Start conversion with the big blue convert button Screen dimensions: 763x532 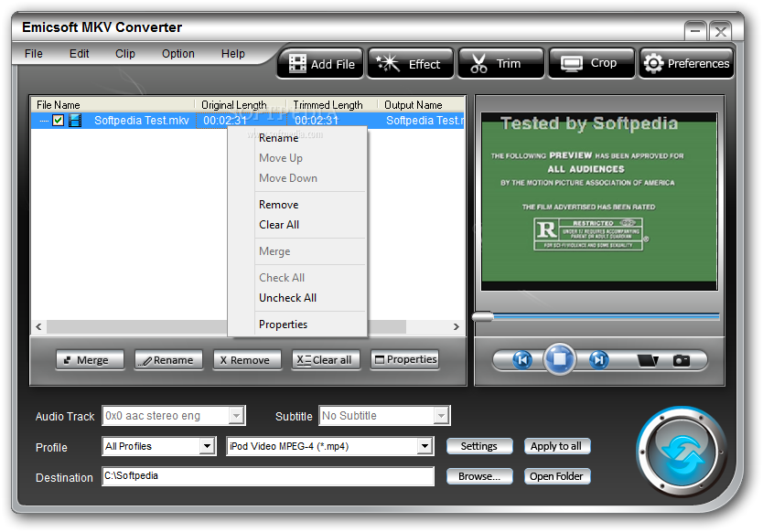pyautogui.click(x=682, y=452)
